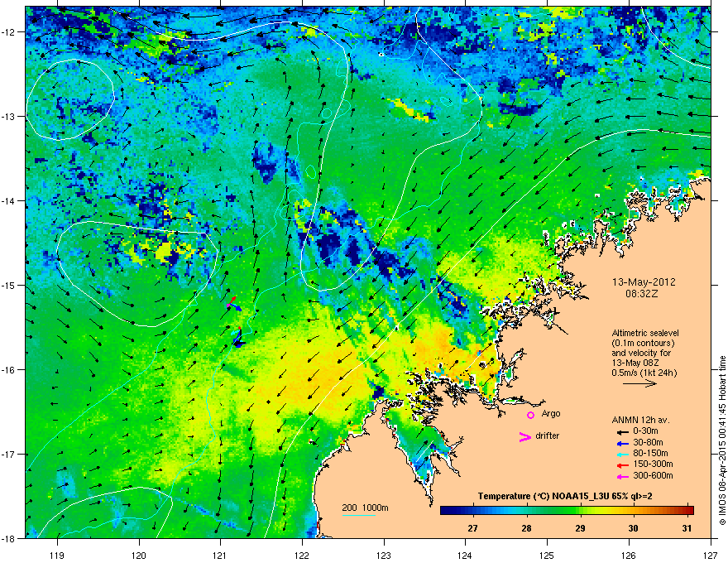Click the '(0.1m contours)' text
This screenshot has width=728, height=563.
coord(643,344)
